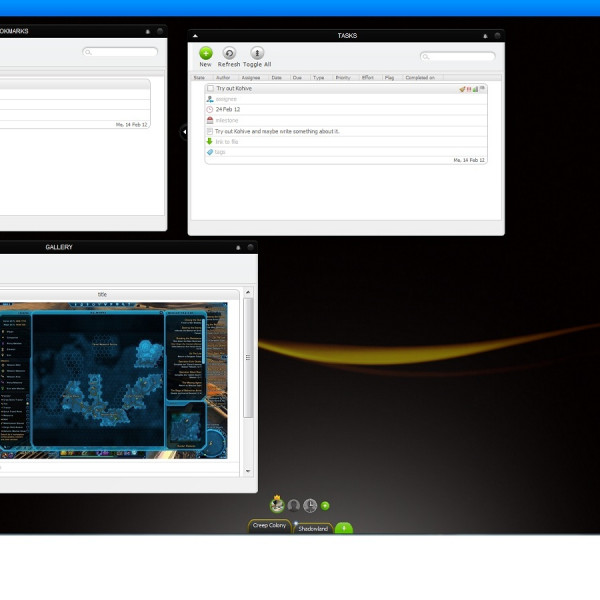Click the 'link to file' field in the task
This screenshot has width=600, height=600.
226,141
